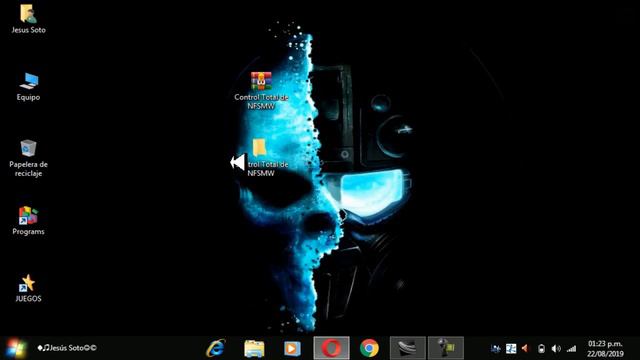The width and height of the screenshot is (640, 360).
Task: Open the battery power tray icon
Action: point(541,349)
